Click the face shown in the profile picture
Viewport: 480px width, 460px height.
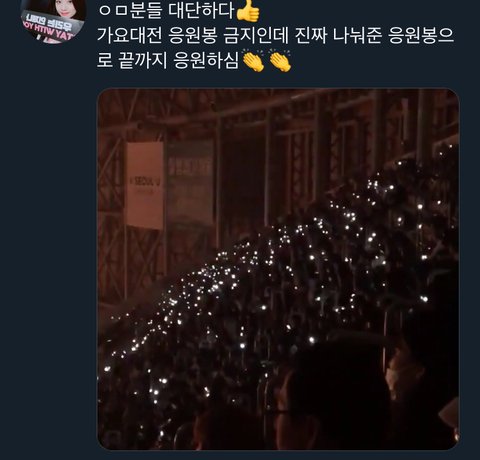click(x=65, y=8)
